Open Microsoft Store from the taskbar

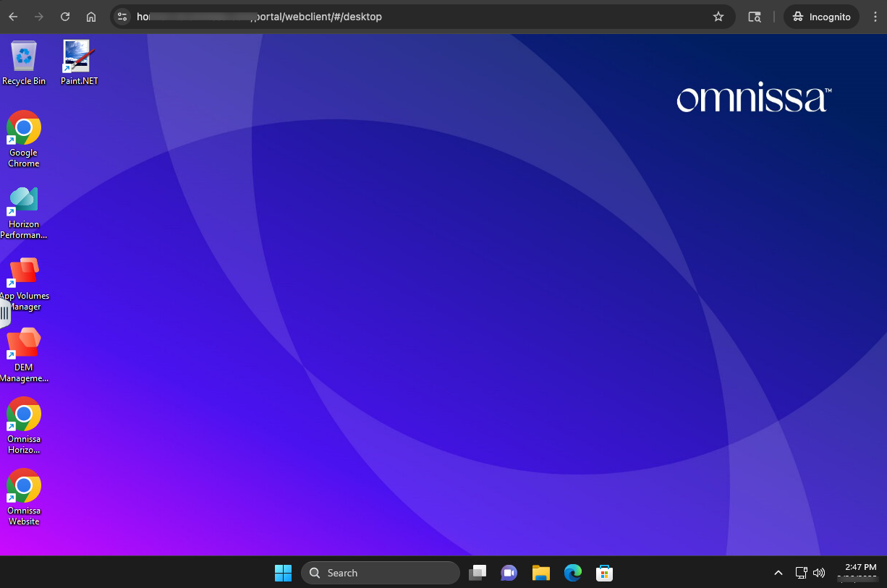coord(605,573)
